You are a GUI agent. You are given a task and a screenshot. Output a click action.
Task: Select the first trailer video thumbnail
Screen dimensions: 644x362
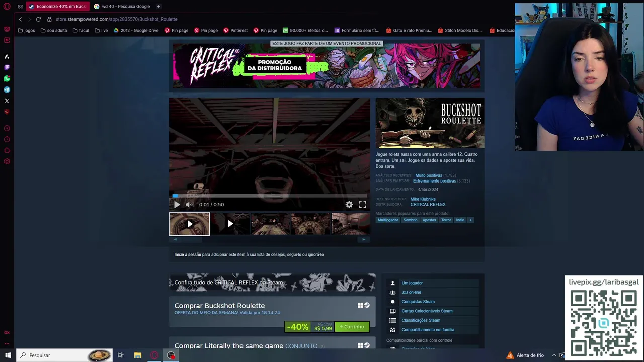[x=189, y=224]
